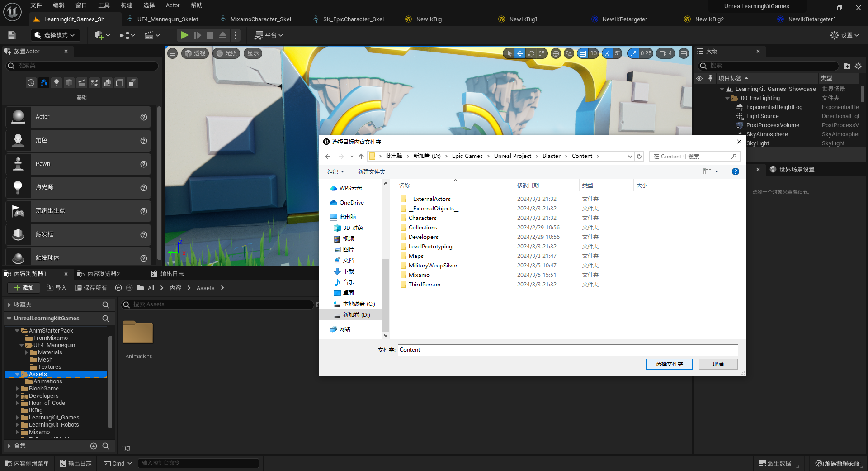Open the 平台 platforms dropdown
Image resolution: width=868 pixels, height=471 pixels.
pyautogui.click(x=269, y=35)
